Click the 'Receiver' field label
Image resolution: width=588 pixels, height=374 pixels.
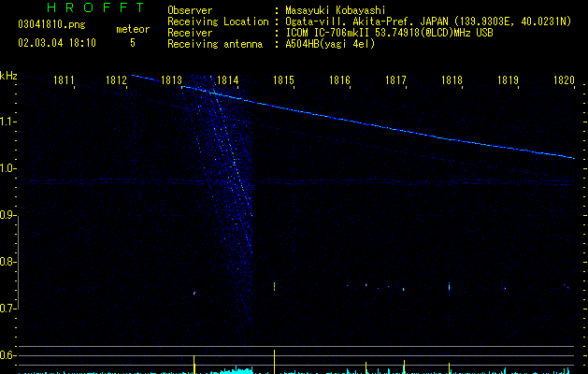190,33
